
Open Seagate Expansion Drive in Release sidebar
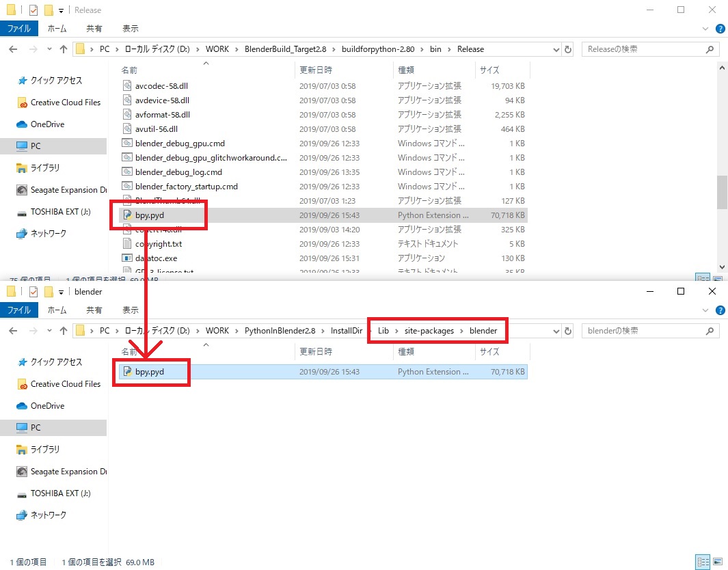click(62, 190)
